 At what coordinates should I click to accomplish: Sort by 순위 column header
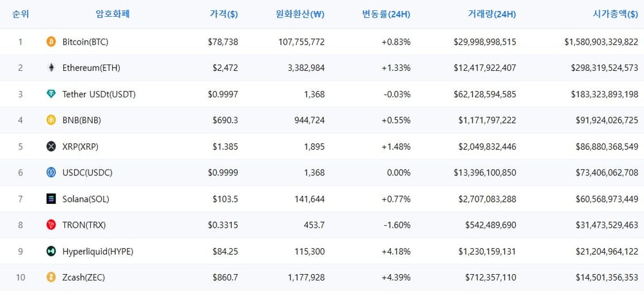(21, 14)
